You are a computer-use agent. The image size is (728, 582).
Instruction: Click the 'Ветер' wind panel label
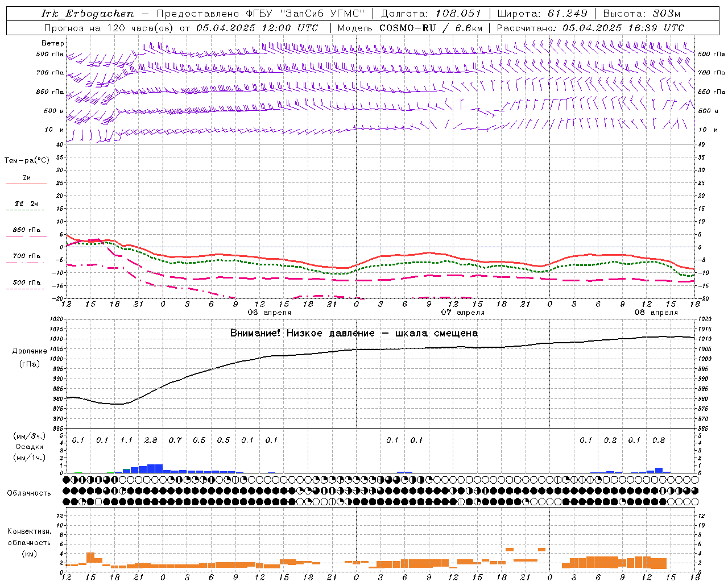53,43
